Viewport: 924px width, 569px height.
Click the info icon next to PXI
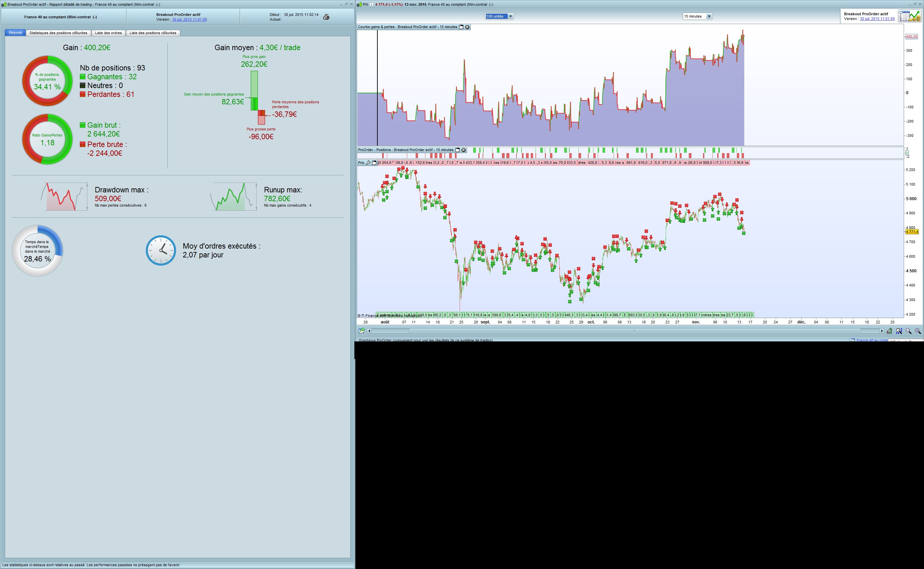(x=372, y=4)
